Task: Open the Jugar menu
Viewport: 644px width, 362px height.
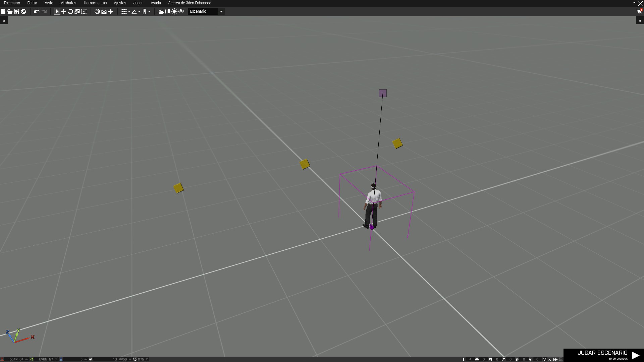Action: (x=138, y=3)
